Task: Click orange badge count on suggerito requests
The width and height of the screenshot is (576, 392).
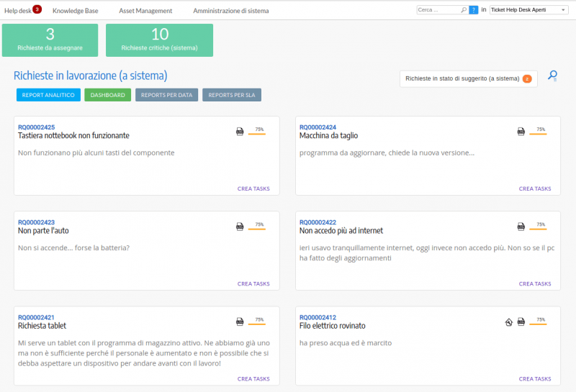Action: point(527,78)
